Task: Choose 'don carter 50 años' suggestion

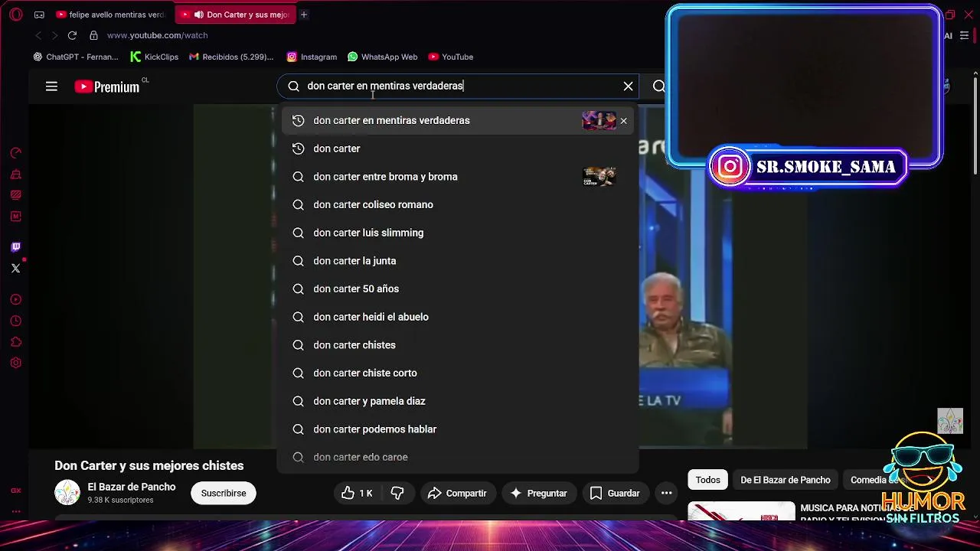Action: (458, 289)
